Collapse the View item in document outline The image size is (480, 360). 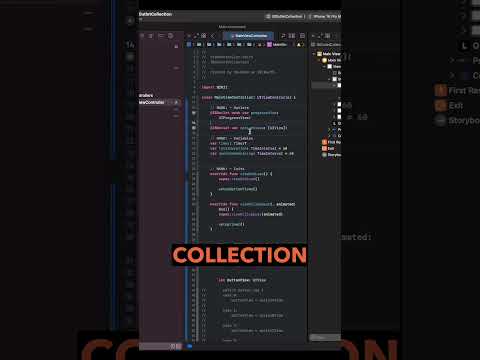(x=324, y=67)
